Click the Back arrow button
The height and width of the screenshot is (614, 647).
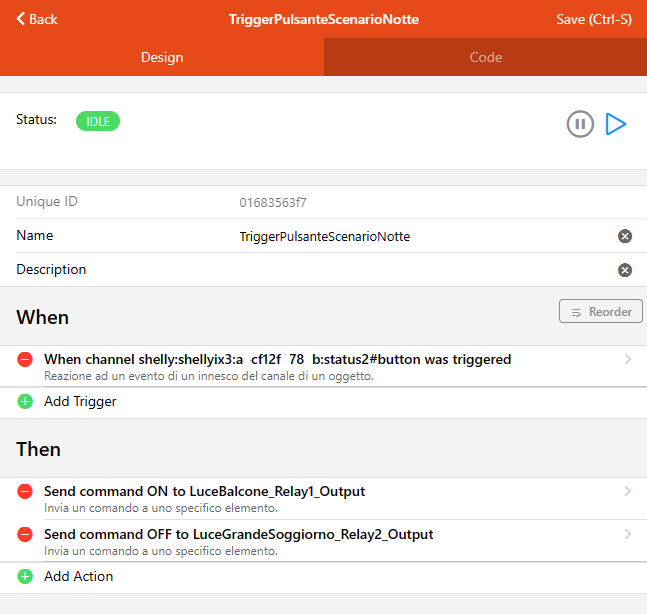[x=36, y=19]
